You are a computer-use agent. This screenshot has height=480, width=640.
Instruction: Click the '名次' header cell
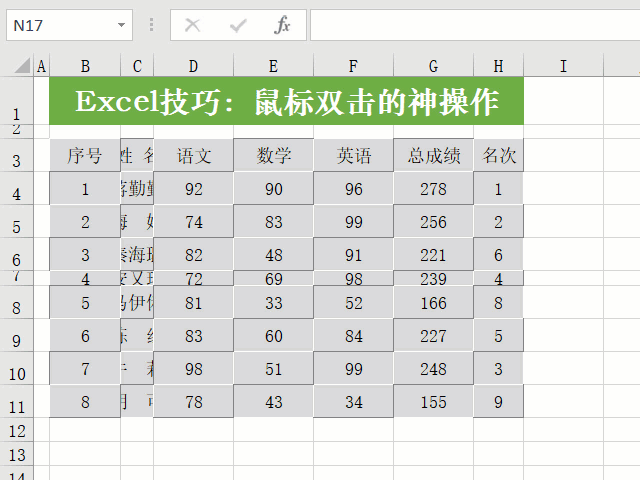(x=498, y=156)
